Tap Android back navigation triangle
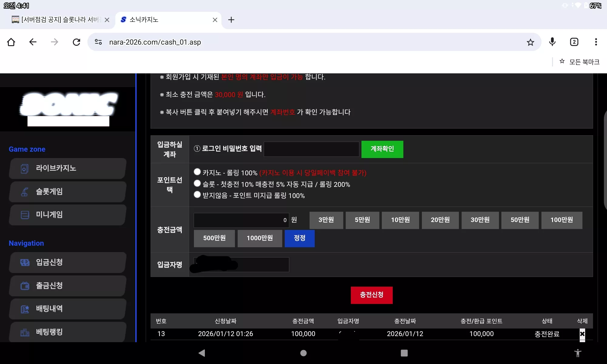 coord(202,353)
